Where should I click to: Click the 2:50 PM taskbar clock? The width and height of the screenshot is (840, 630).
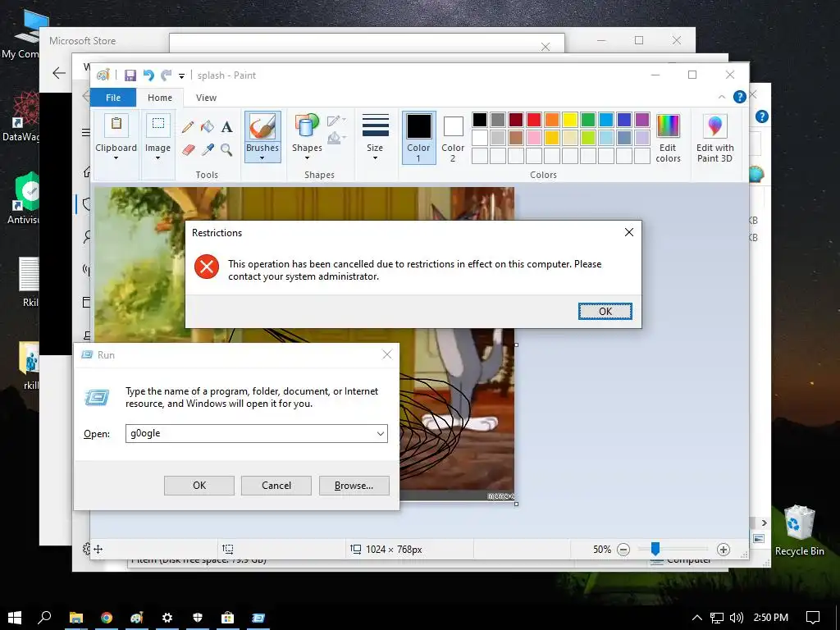770,618
